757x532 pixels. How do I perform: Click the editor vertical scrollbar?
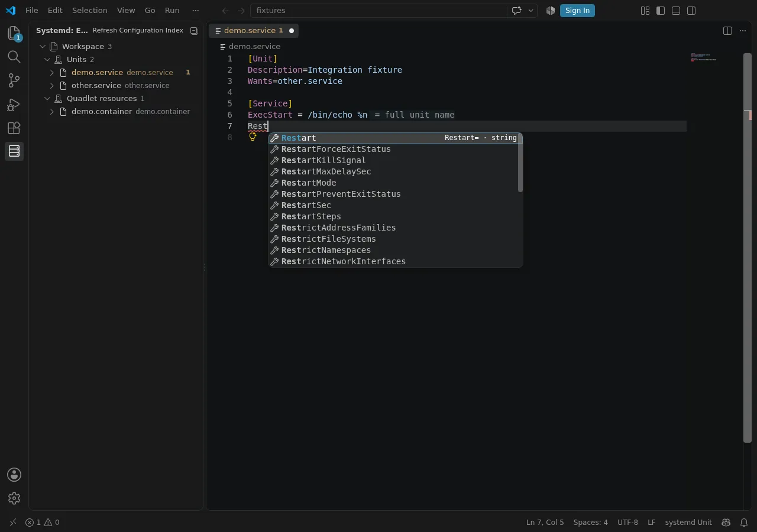click(x=748, y=247)
